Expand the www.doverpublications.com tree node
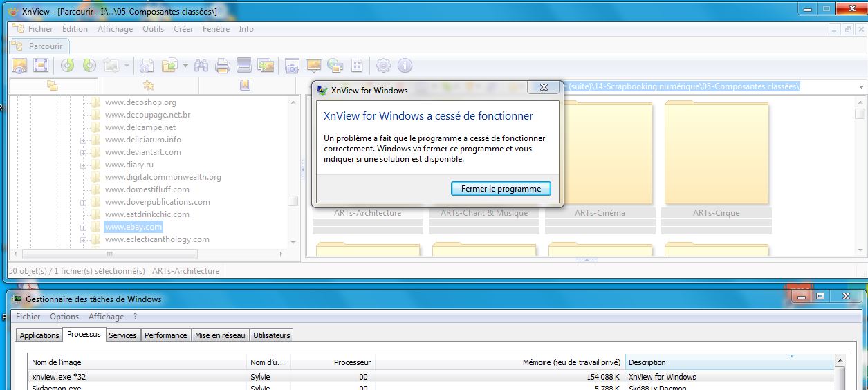This screenshot has width=868, height=390. click(x=83, y=203)
